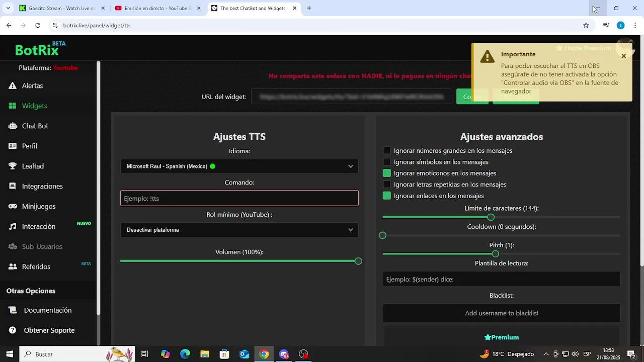Adjust the Límite de caracteres slider
The height and width of the screenshot is (362, 644).
click(x=491, y=217)
